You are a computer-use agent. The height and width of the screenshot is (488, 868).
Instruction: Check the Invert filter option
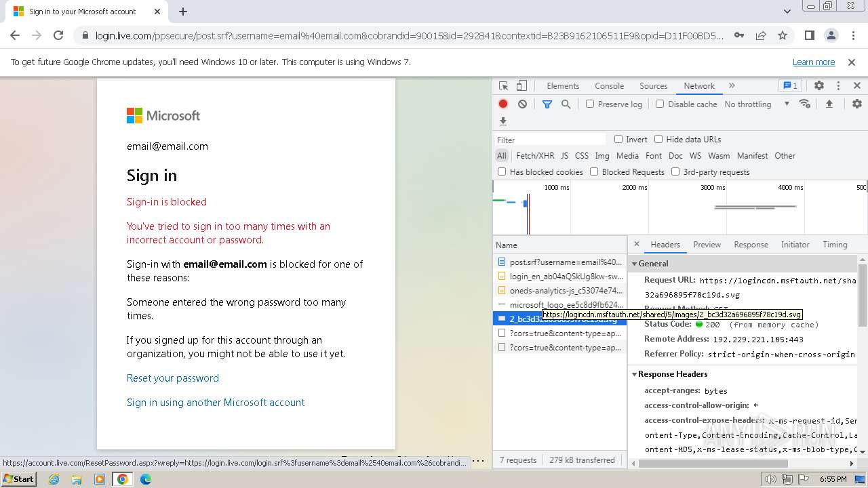pos(618,139)
